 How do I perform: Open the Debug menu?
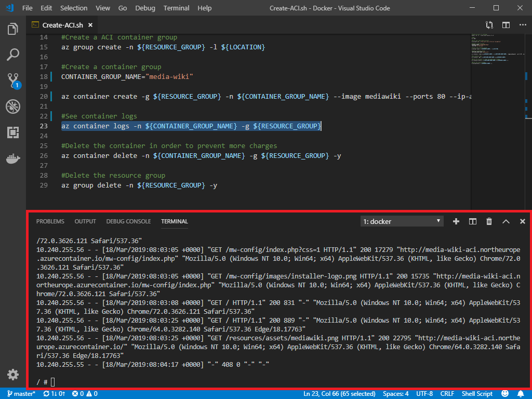tap(145, 8)
